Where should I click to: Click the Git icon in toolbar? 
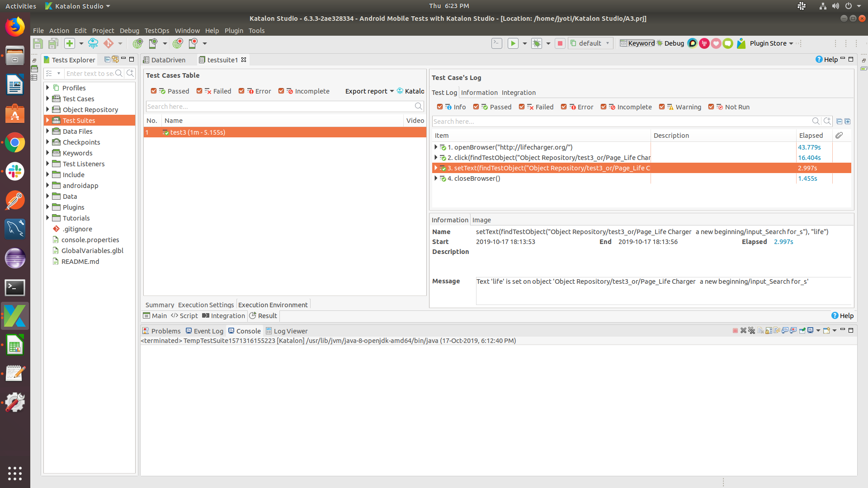pos(108,43)
